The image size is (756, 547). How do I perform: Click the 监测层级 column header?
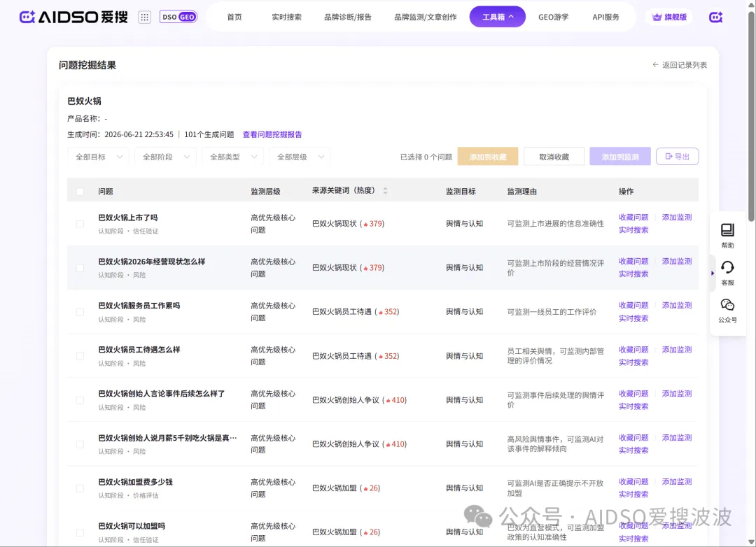click(x=265, y=192)
